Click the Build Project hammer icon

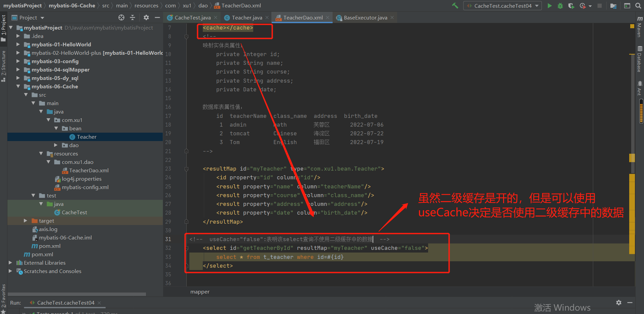click(455, 6)
